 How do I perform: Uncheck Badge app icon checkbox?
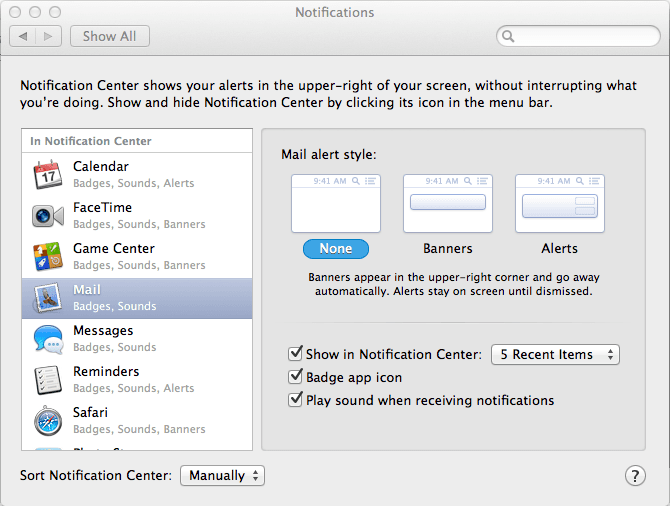coord(295,377)
